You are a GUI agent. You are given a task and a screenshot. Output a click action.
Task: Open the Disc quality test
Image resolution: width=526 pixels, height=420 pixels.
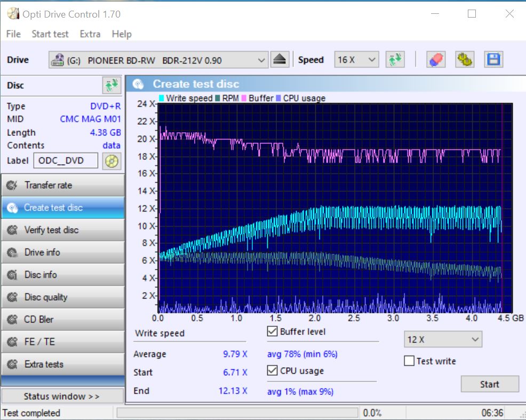[x=62, y=297]
